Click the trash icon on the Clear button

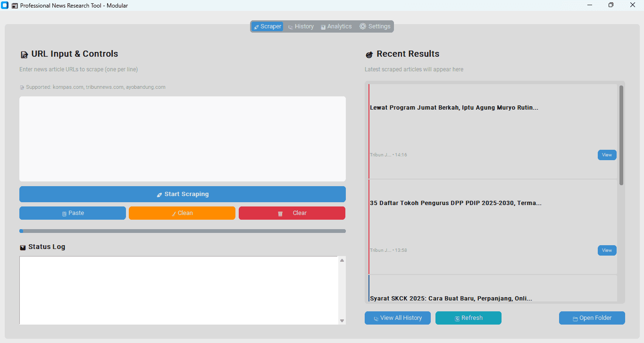279,213
